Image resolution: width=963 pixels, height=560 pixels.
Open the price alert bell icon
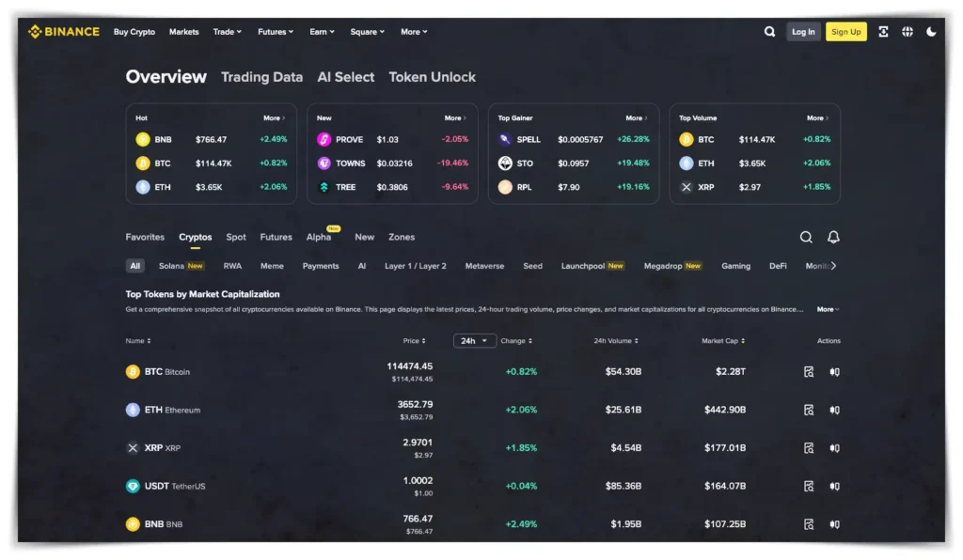coord(833,238)
